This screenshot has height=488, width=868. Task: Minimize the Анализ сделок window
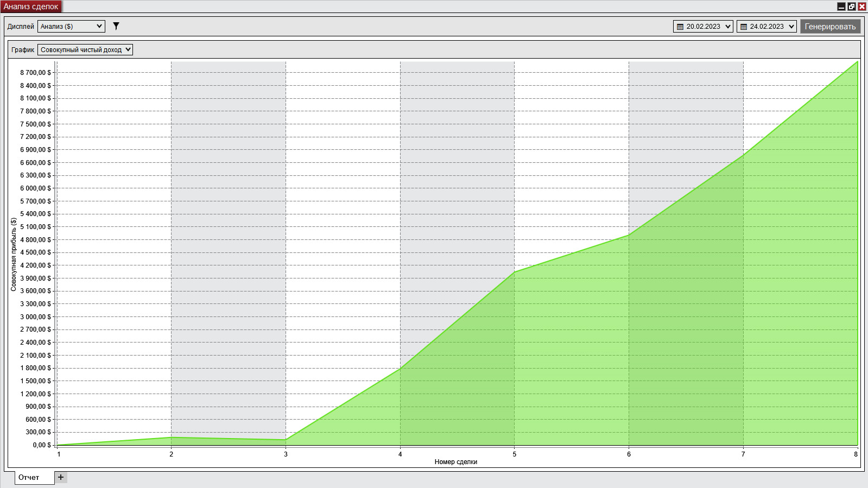(841, 7)
